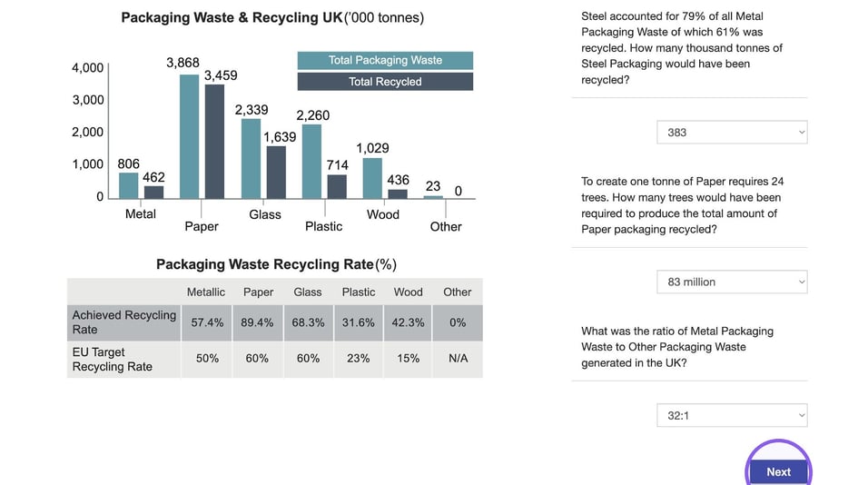Click the 89.4% Paper achieved rate cell
Image resolution: width=868 pixels, height=485 pixels.
click(258, 322)
